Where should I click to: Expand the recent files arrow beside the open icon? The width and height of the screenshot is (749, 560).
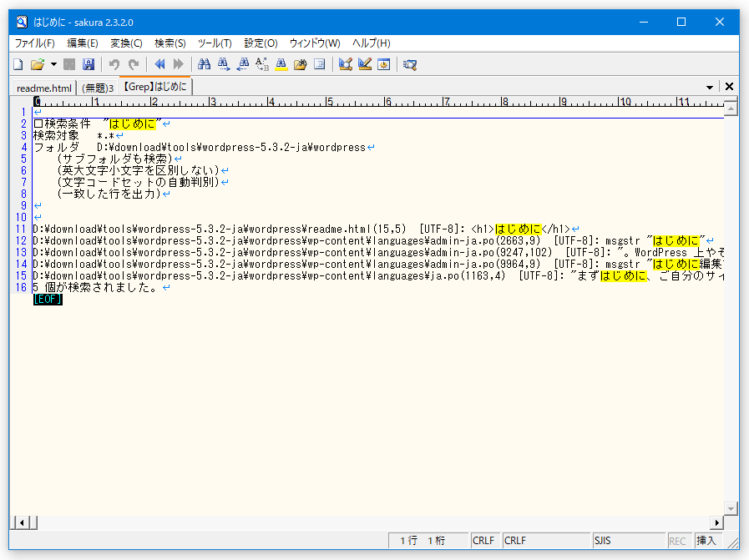pos(53,64)
